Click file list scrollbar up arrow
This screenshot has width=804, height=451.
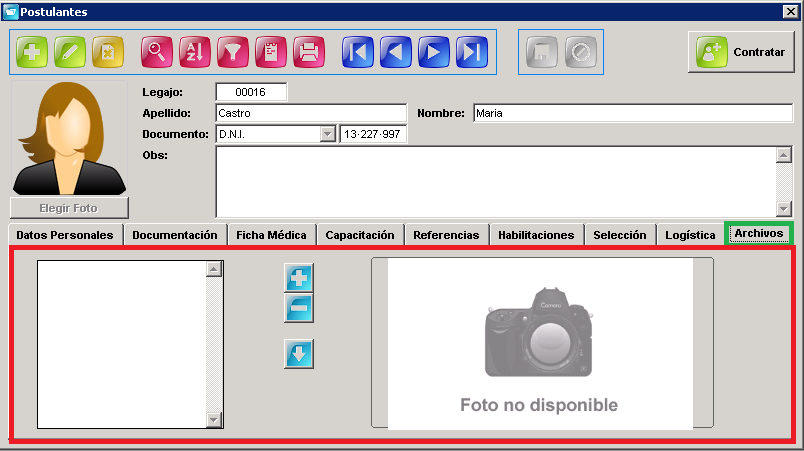pos(214,269)
